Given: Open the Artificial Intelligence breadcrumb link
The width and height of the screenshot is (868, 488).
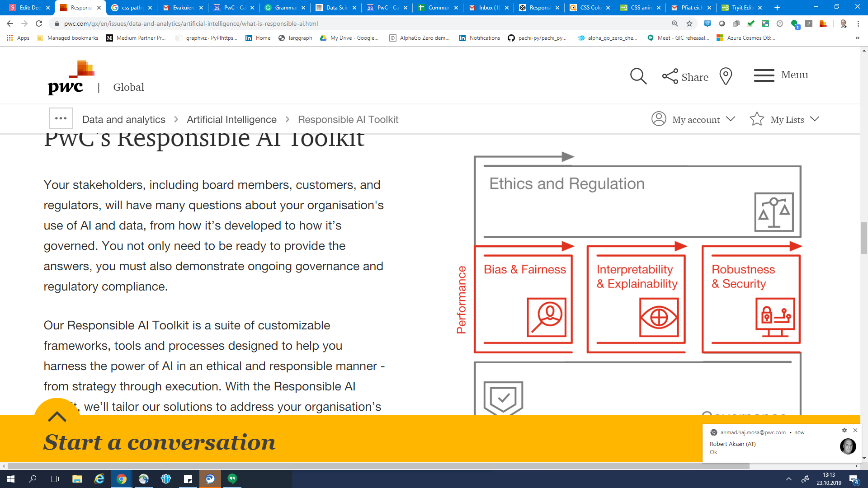Looking at the screenshot, I should click(231, 119).
